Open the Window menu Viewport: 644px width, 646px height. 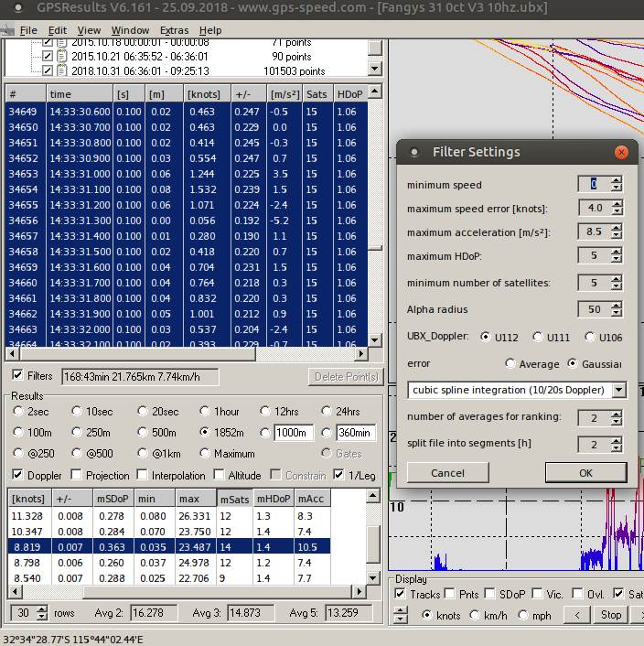click(x=130, y=30)
